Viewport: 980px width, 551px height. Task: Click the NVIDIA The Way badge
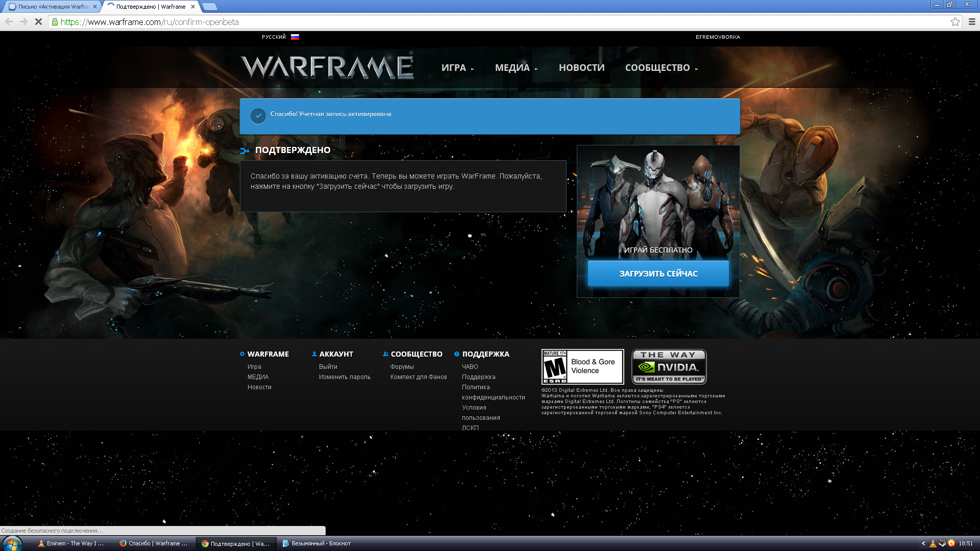point(669,367)
